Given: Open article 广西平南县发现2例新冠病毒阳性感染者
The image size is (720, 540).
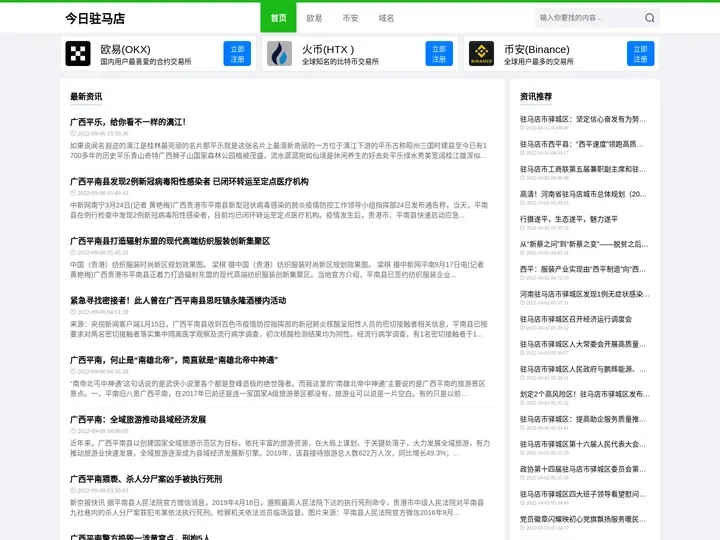Looking at the screenshot, I should pyautogui.click(x=189, y=181).
